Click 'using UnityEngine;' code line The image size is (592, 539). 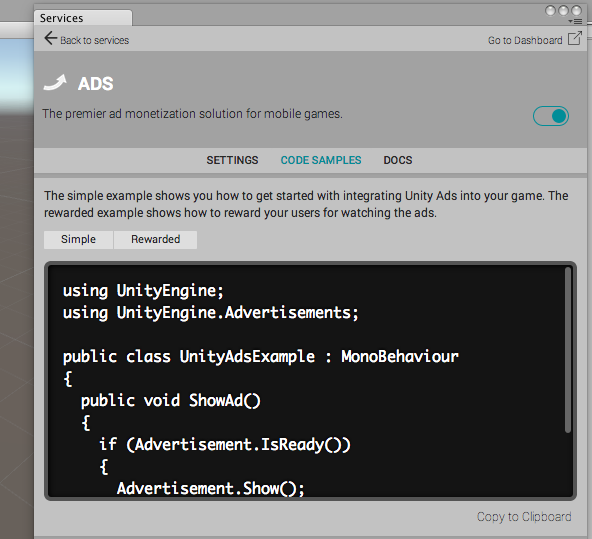click(143, 291)
